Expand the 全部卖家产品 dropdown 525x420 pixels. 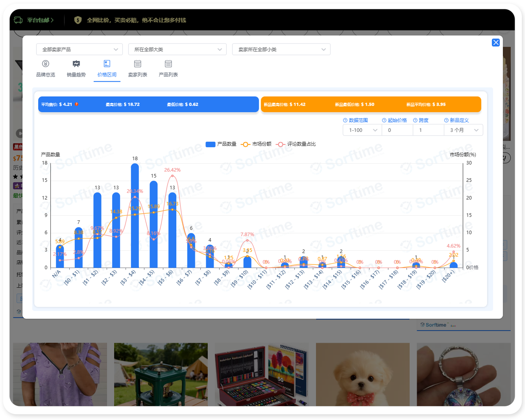tap(79, 49)
